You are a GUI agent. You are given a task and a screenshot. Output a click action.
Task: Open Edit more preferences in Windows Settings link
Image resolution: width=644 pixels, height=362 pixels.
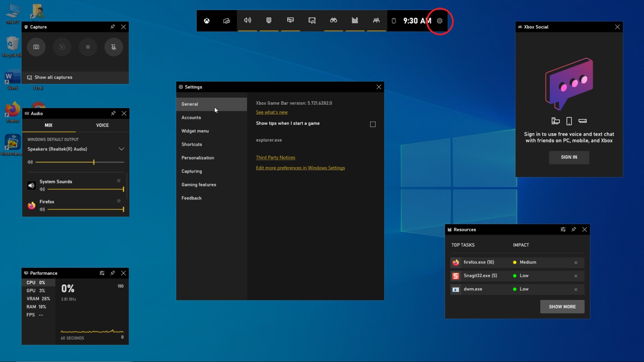(301, 168)
